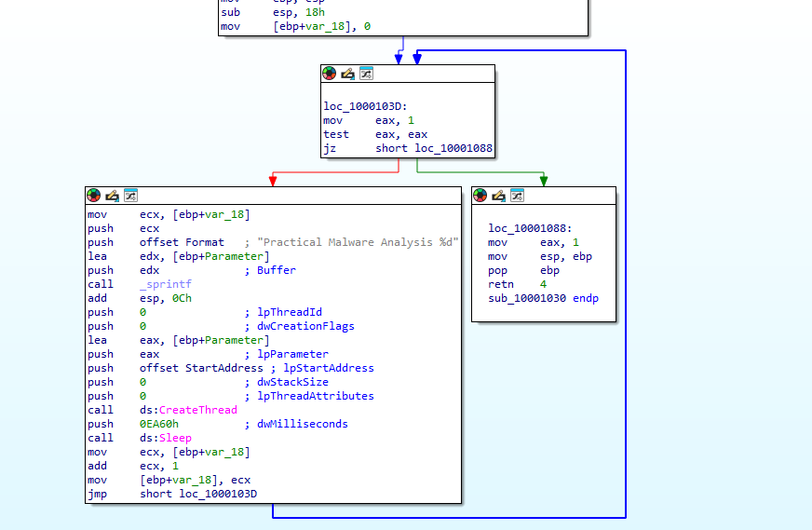This screenshot has height=530, width=812.
Task: Click the push 0EA60h value
Action: tap(158, 424)
